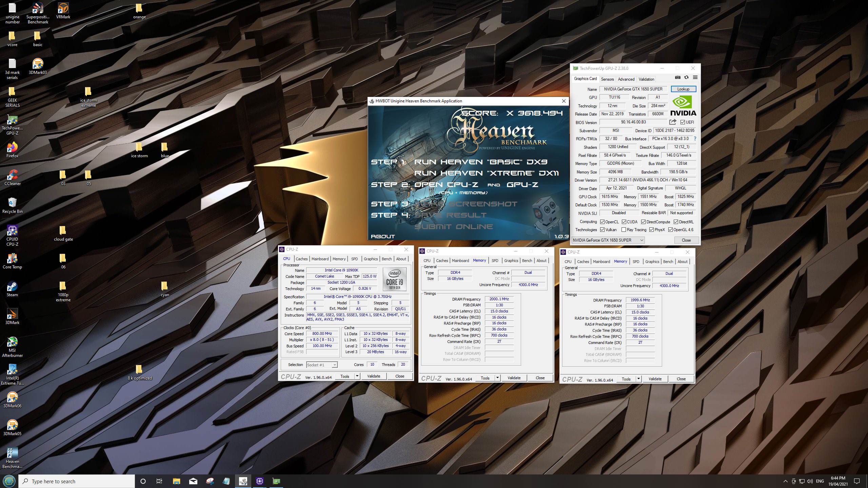Open the Superposition Benchmark desktop icon
This screenshot has height=488, width=868.
pyautogui.click(x=38, y=14)
